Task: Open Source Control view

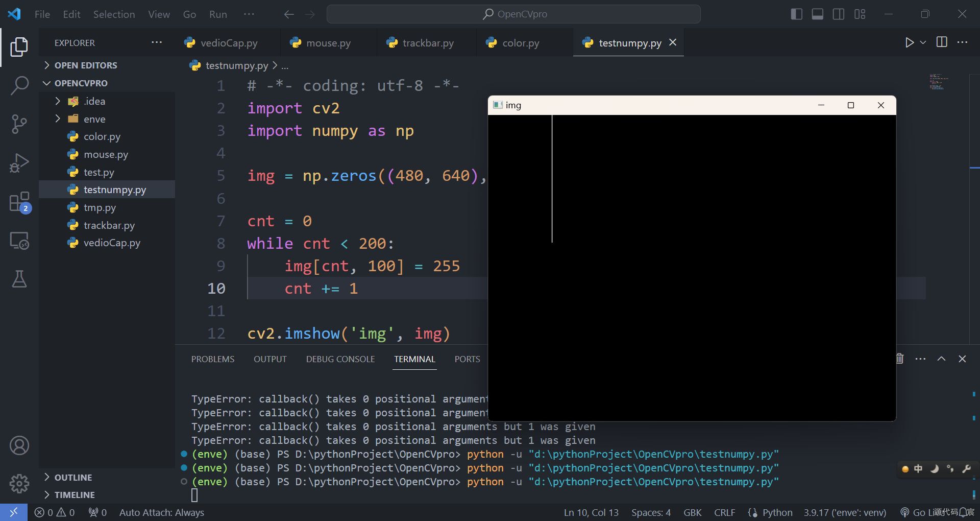Action: 19,124
